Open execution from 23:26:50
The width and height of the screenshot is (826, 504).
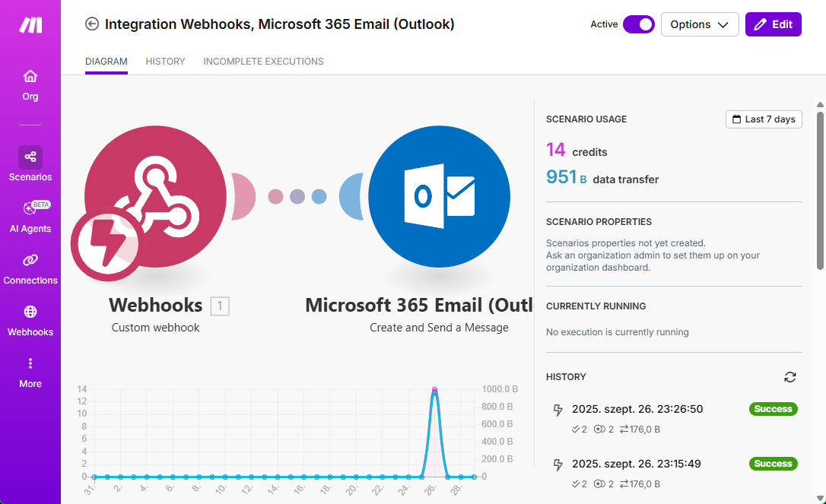637,409
